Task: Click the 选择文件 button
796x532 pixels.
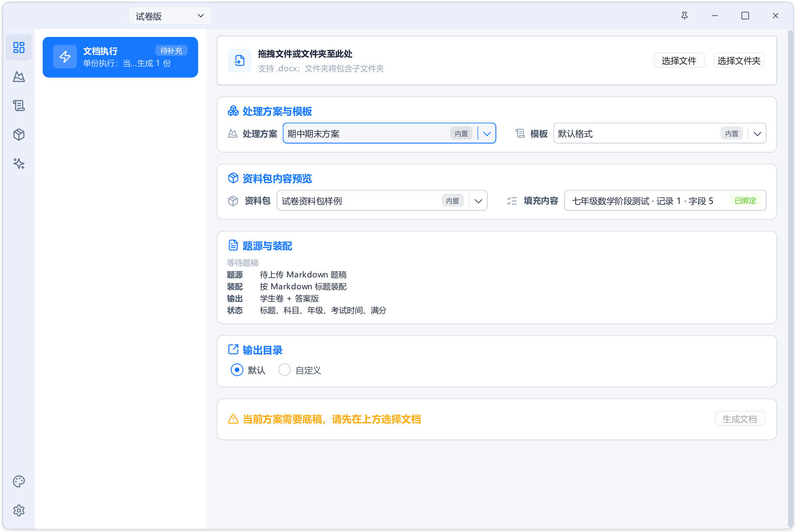Action: point(679,61)
